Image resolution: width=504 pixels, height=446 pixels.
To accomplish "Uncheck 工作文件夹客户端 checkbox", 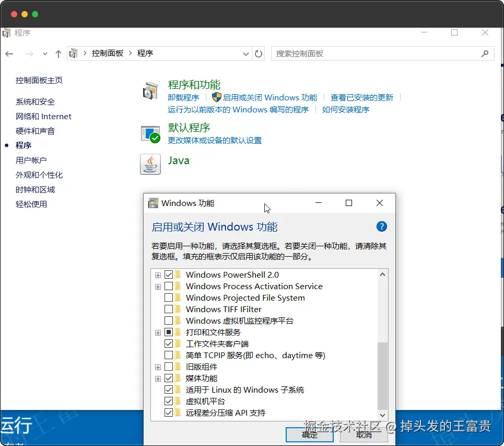I will 169,344.
